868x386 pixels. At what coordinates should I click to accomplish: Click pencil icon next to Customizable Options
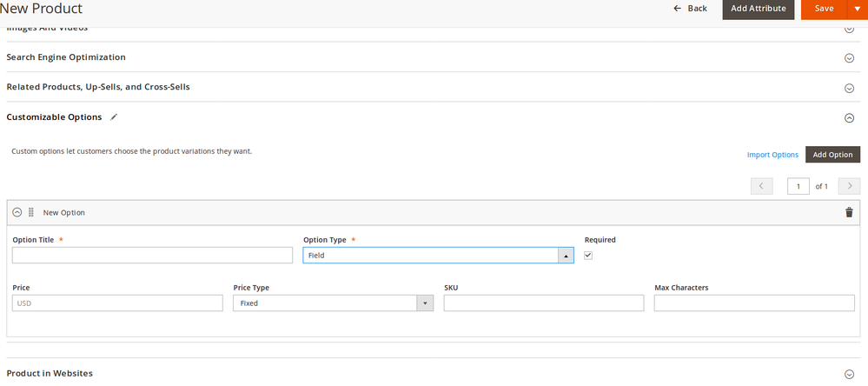tap(114, 117)
